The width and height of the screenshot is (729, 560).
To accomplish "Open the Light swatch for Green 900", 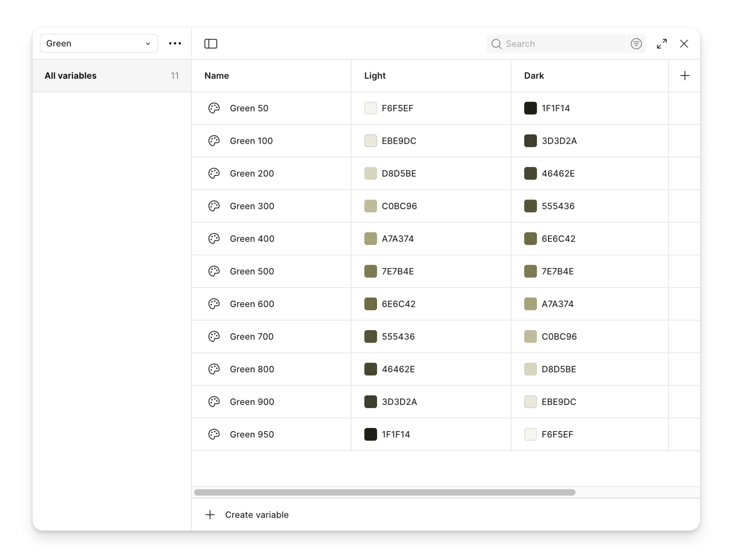I will [x=370, y=401].
